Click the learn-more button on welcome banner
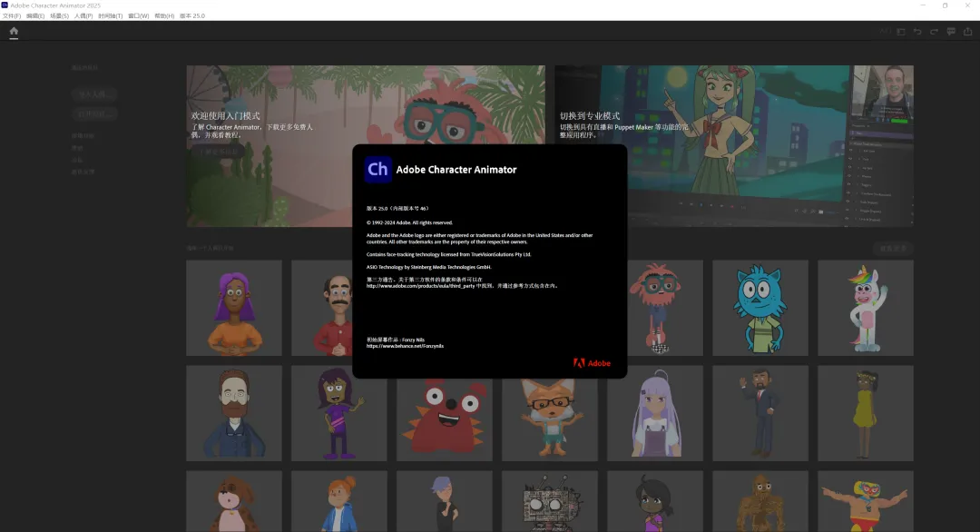The image size is (980, 532). tap(218, 152)
